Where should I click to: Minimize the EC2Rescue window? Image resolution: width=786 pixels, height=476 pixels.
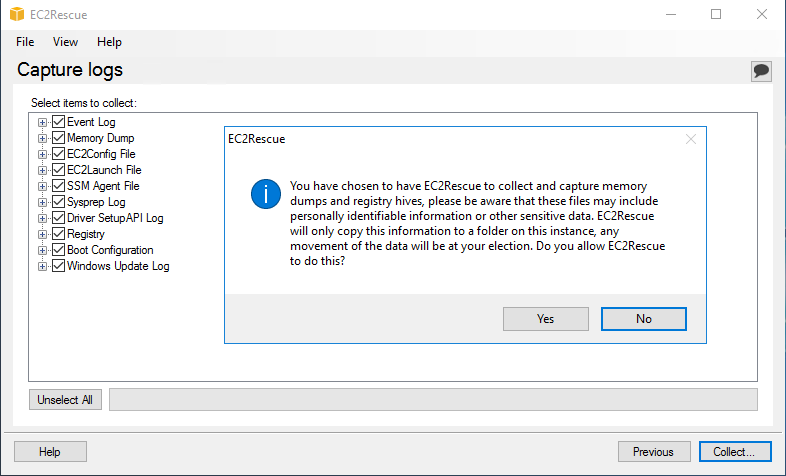tap(671, 15)
